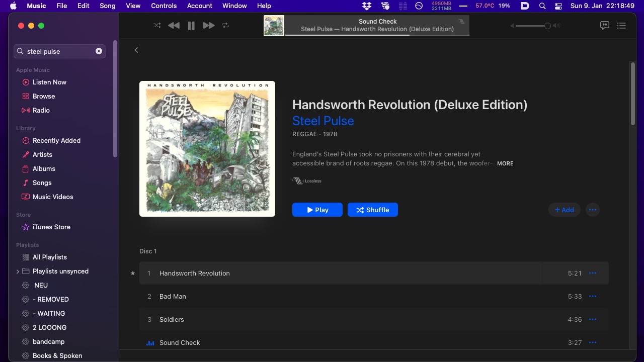Toggle repeat mode

pyautogui.click(x=225, y=25)
